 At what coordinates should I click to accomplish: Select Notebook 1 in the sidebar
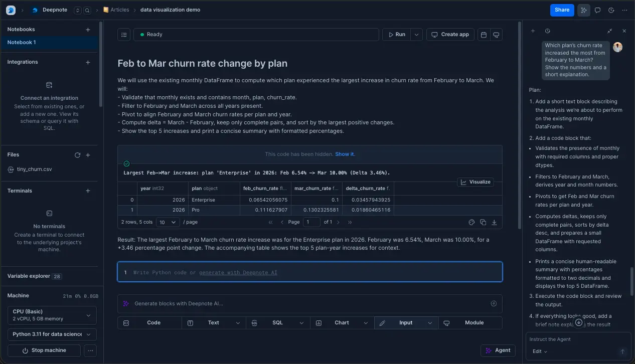(x=22, y=43)
